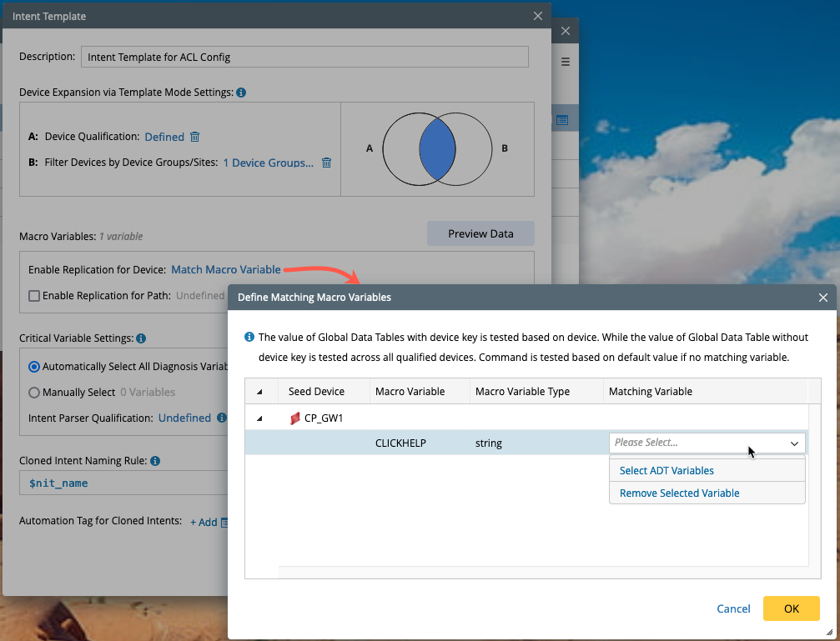Click info icon beside Intent Parser Qualification
This screenshot has width=840, height=641.
click(221, 418)
